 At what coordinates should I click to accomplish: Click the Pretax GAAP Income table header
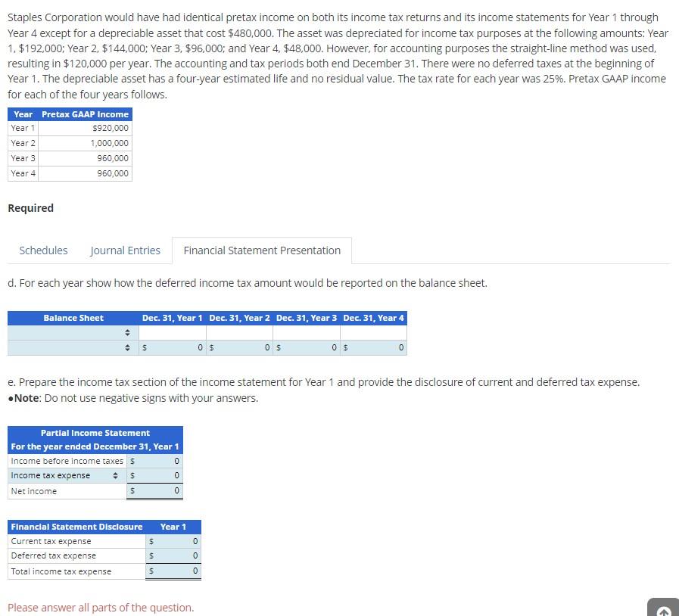84,114
